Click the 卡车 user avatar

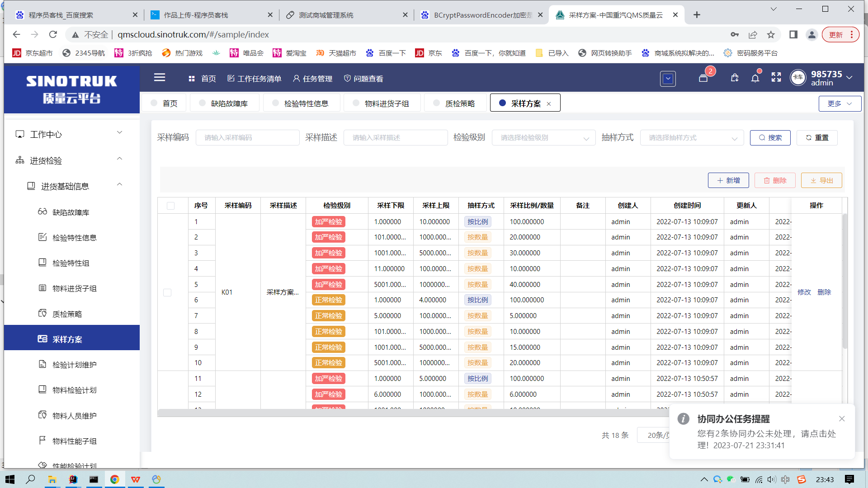pyautogui.click(x=798, y=78)
